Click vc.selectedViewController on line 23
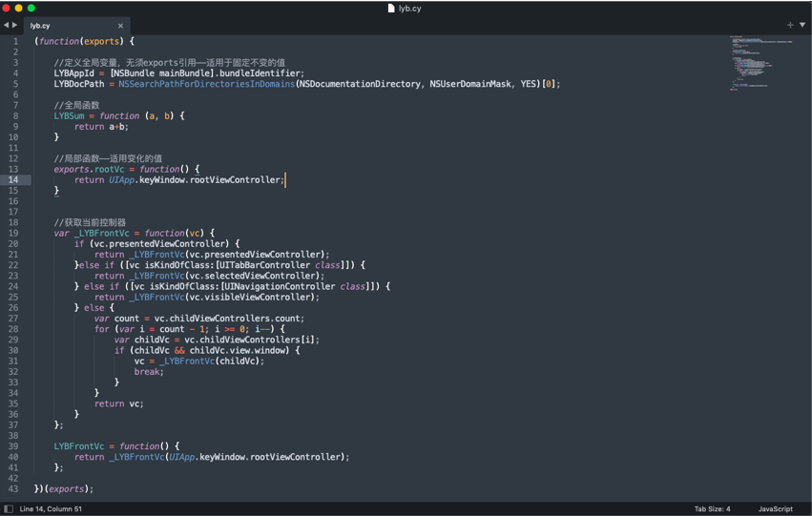 pos(254,276)
